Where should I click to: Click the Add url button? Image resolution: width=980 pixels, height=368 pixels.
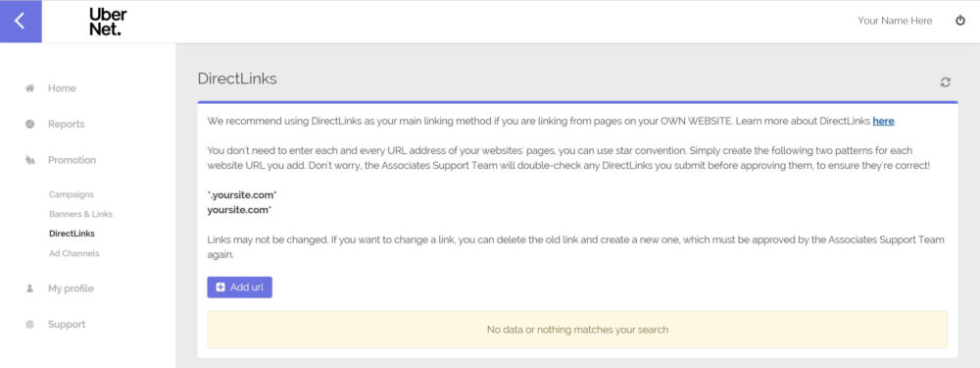click(x=239, y=288)
